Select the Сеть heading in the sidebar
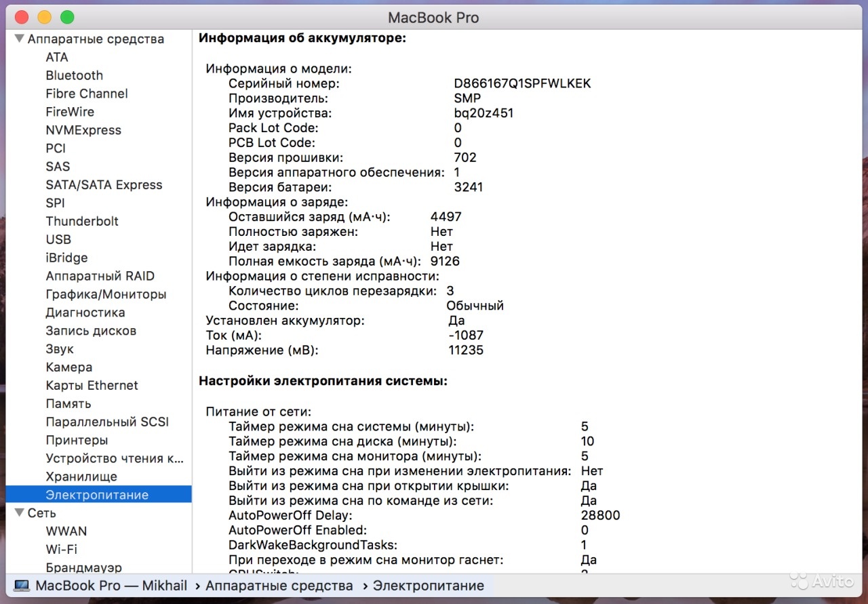Screen dimensions: 868x604 (x=41, y=513)
